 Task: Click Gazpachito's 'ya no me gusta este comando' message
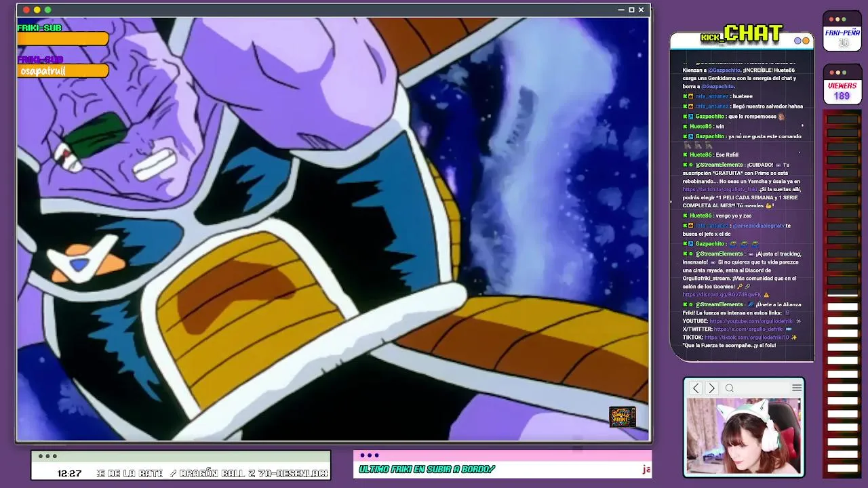743,140
